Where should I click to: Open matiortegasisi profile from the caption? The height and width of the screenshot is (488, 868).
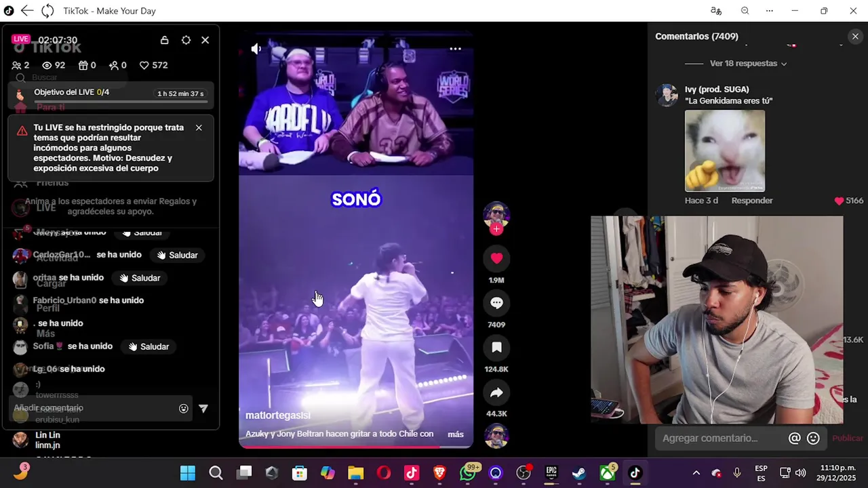point(278,415)
